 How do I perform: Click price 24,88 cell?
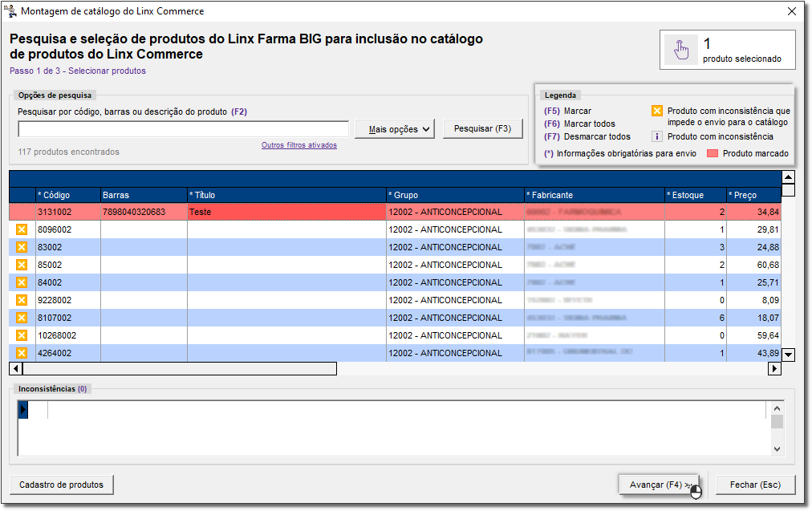click(x=754, y=247)
